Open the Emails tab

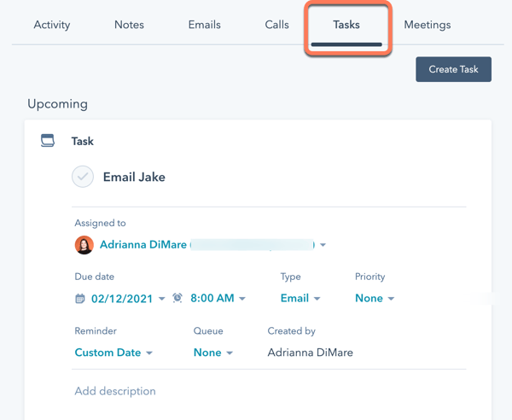coord(205,25)
